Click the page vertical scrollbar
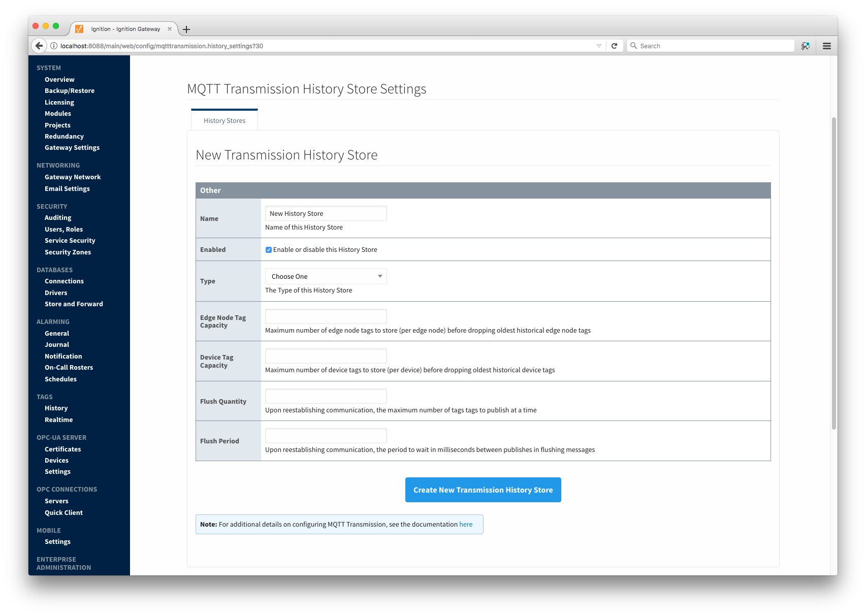Viewport: 866px width, 616px height. pos(833,273)
